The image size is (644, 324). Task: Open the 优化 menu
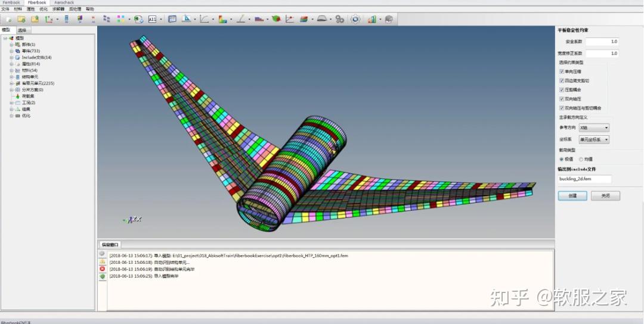click(43, 9)
